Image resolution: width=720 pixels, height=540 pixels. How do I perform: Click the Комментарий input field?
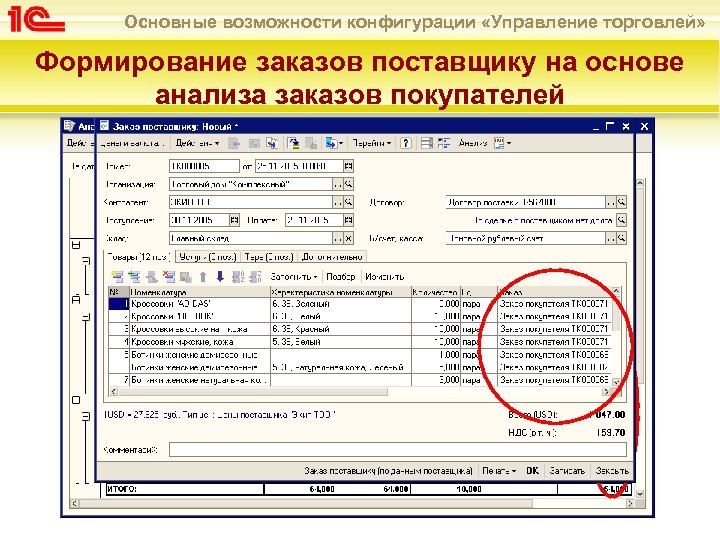398,450
